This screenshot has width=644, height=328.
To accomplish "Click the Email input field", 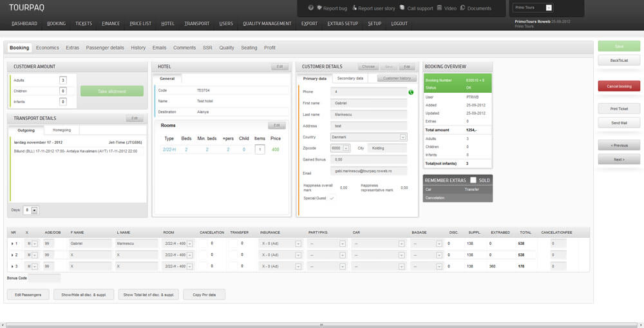I will (x=368, y=171).
